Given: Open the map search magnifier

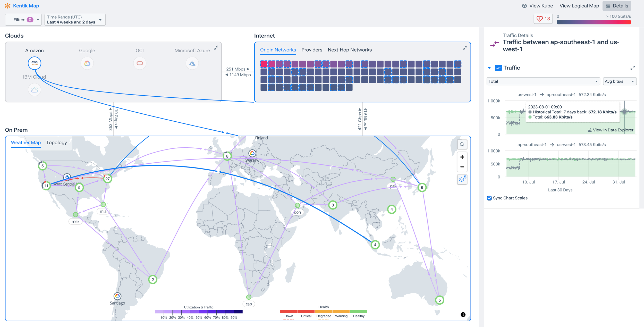Looking at the screenshot, I should click(x=462, y=144).
